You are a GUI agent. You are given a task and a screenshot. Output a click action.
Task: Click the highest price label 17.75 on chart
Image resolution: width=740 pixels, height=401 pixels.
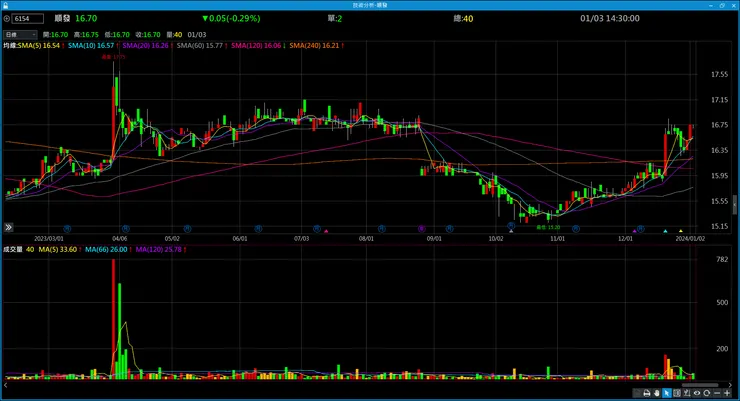coord(114,57)
